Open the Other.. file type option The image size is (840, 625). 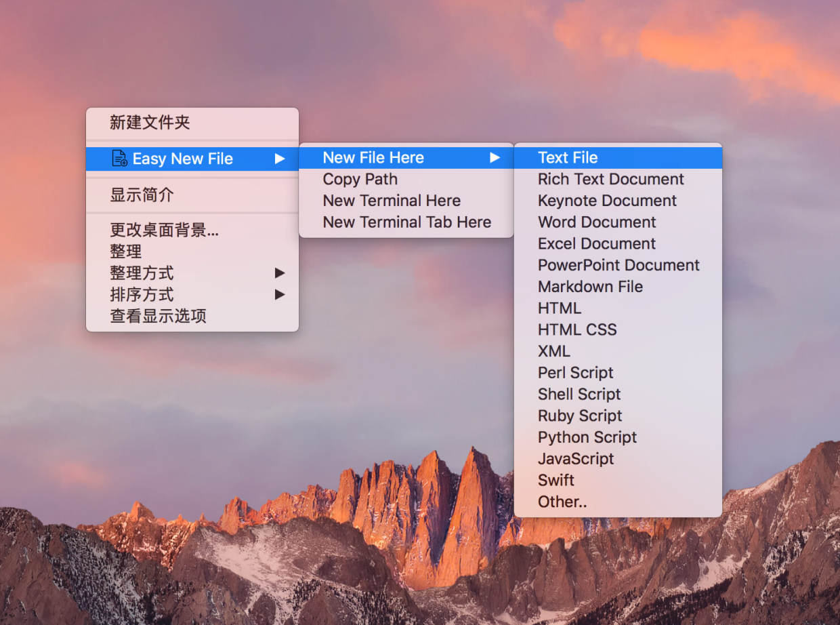(x=618, y=502)
